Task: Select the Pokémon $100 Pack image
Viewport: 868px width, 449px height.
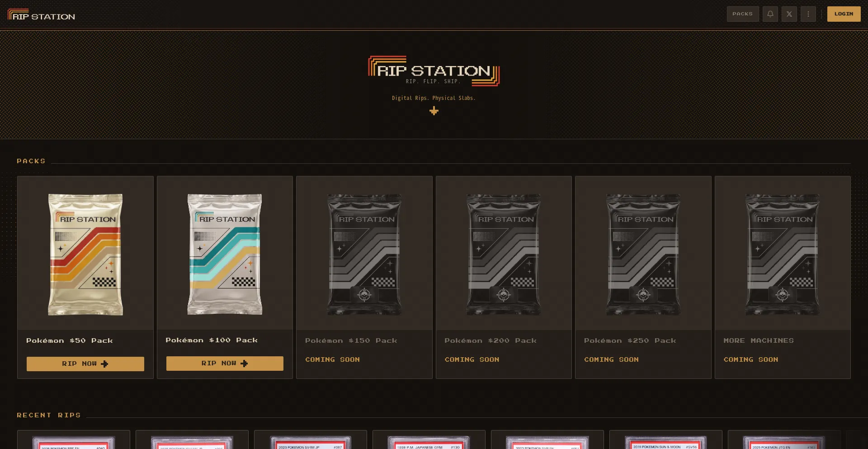Action: pos(225,255)
